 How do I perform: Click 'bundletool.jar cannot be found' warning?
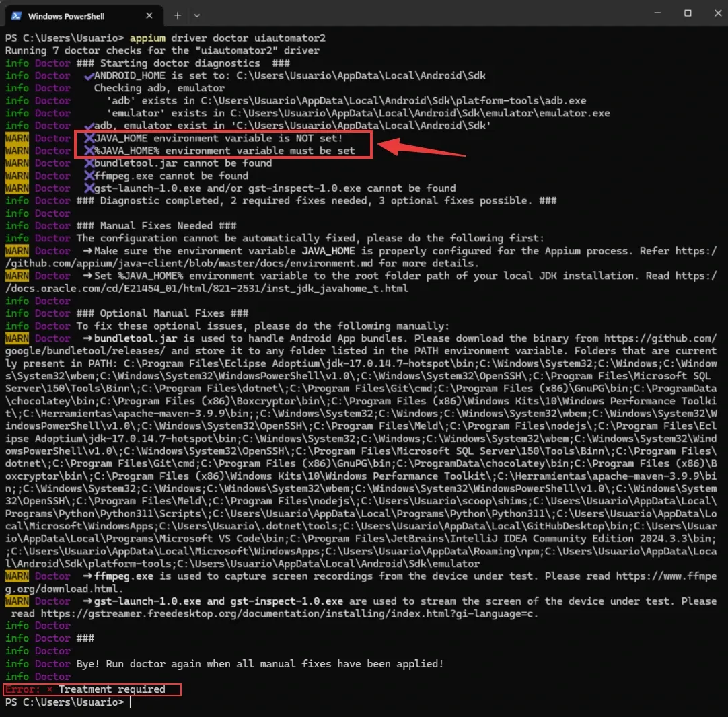point(183,163)
